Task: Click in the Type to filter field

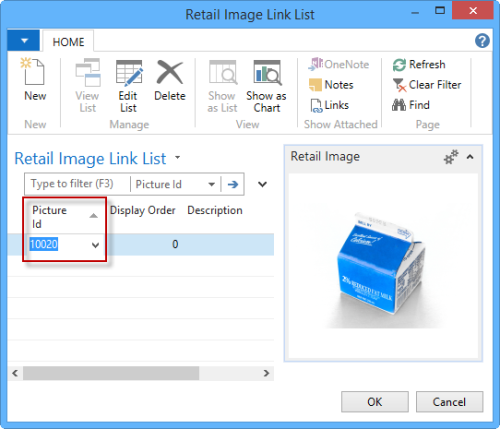Action: (x=77, y=184)
